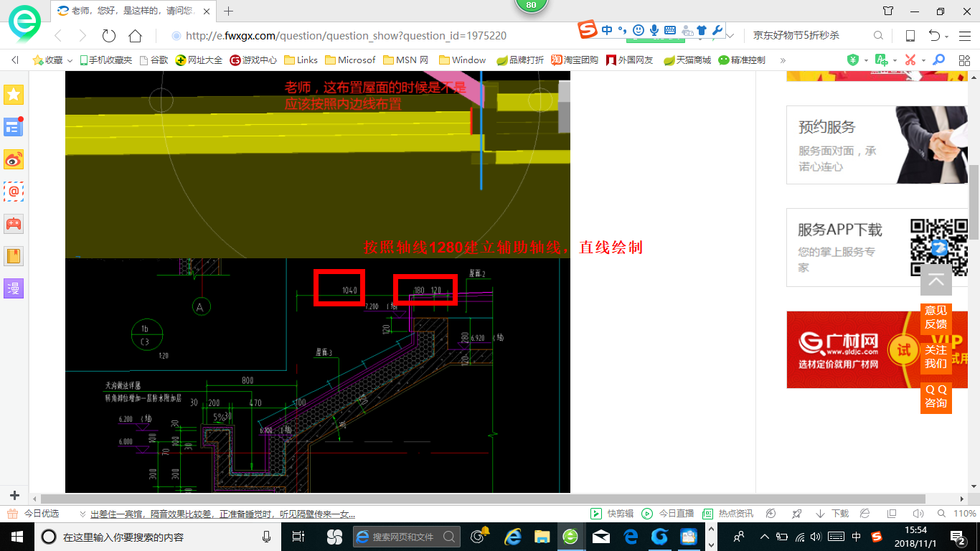Image resolution: width=980 pixels, height=551 pixels.
Task: Open the favorites star in left sidebar
Action: click(x=14, y=94)
